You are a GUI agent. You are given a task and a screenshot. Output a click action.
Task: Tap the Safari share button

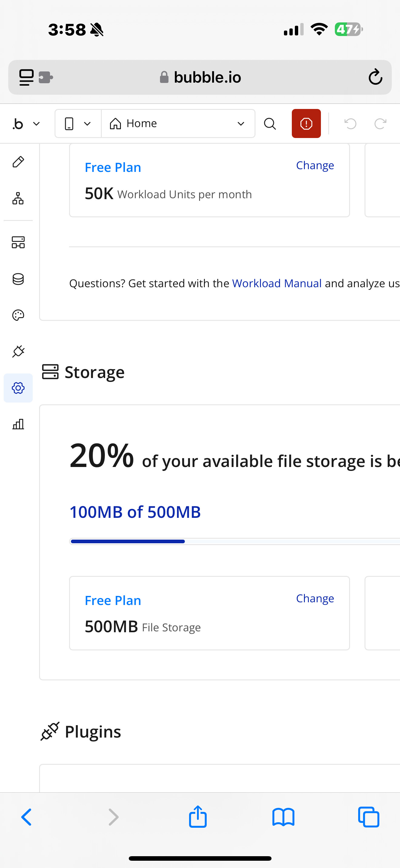pos(198,817)
